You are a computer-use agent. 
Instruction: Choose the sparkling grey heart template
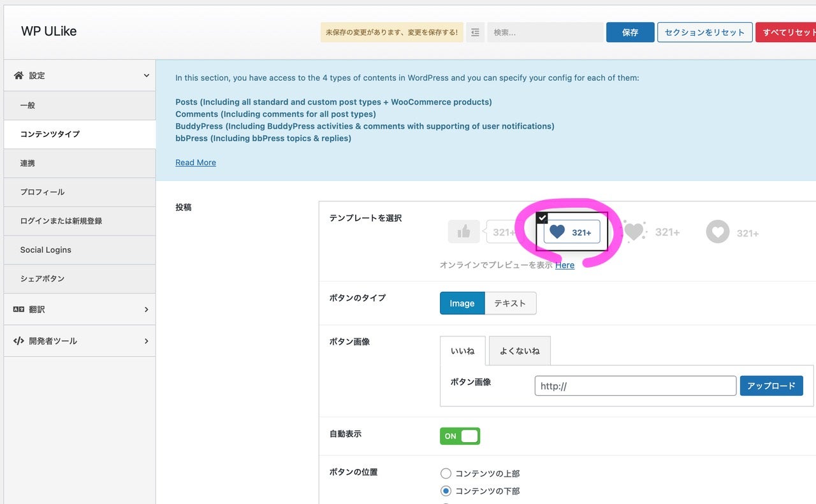[650, 232]
